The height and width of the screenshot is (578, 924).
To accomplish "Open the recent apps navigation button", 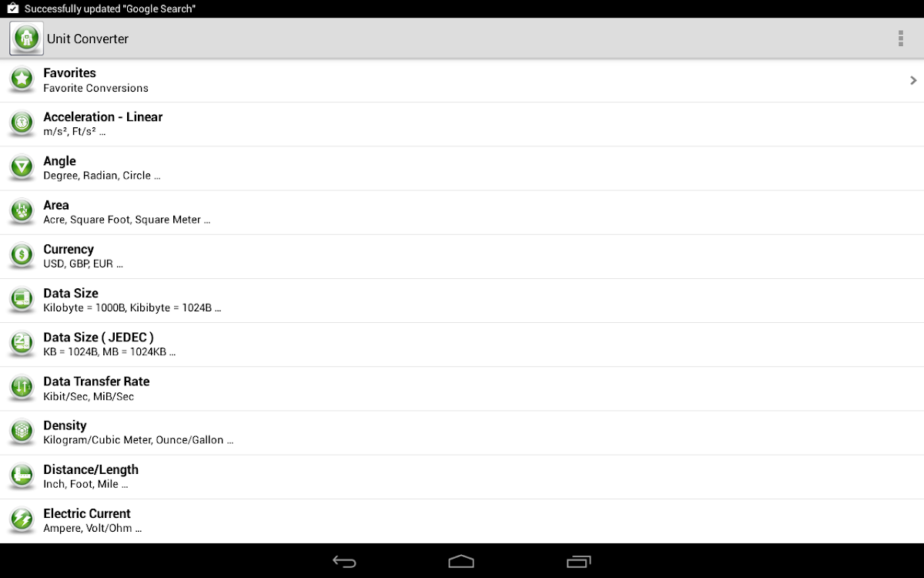I will [578, 561].
